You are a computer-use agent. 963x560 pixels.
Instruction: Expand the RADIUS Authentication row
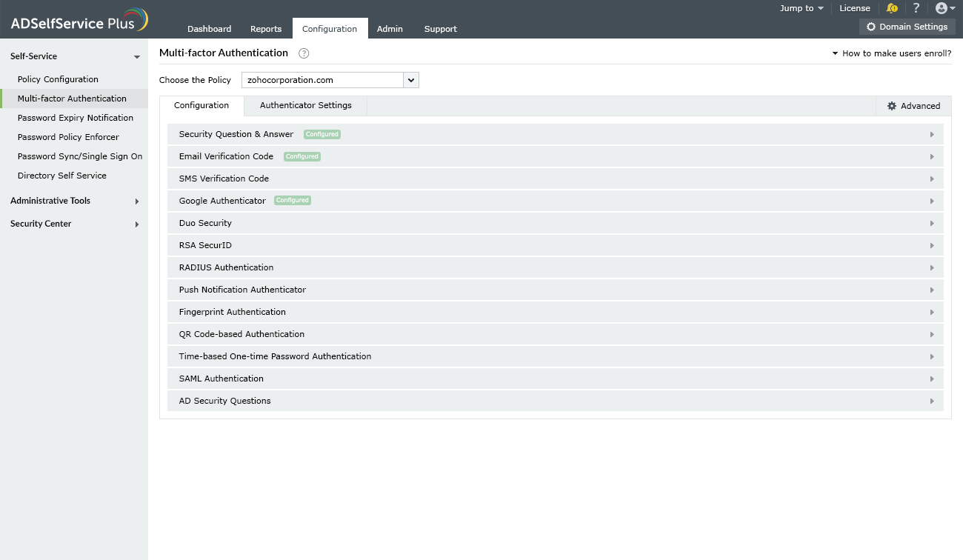[x=556, y=267]
